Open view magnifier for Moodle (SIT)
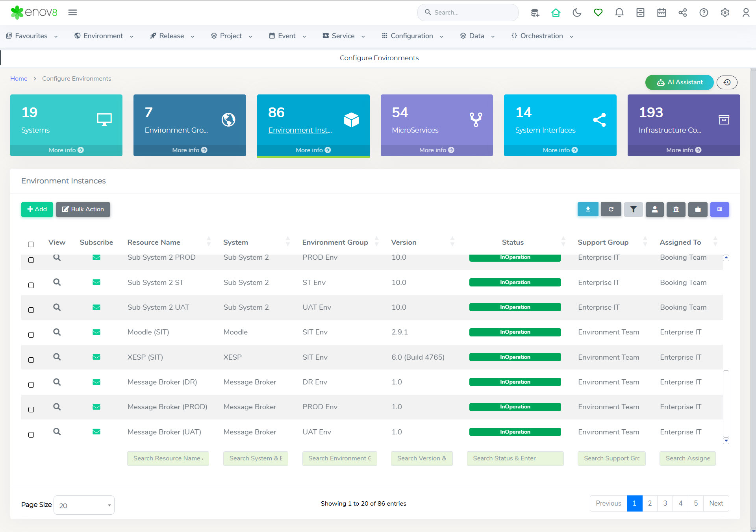 pyautogui.click(x=57, y=332)
